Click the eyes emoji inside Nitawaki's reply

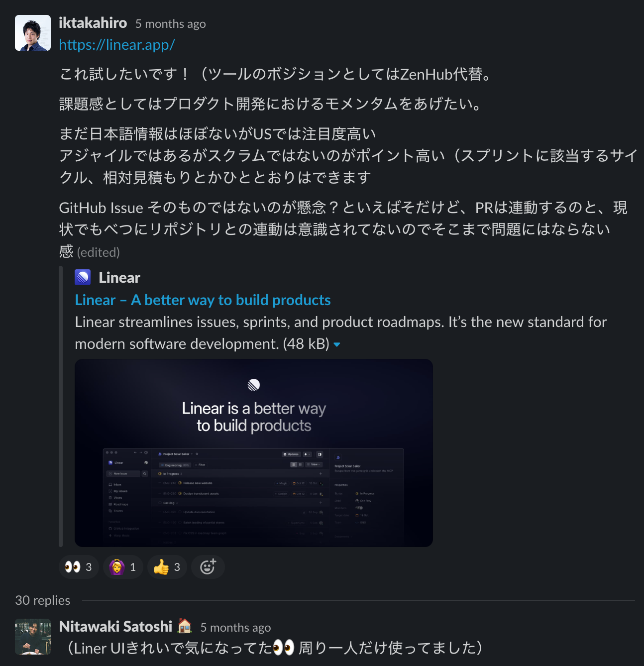(x=284, y=648)
